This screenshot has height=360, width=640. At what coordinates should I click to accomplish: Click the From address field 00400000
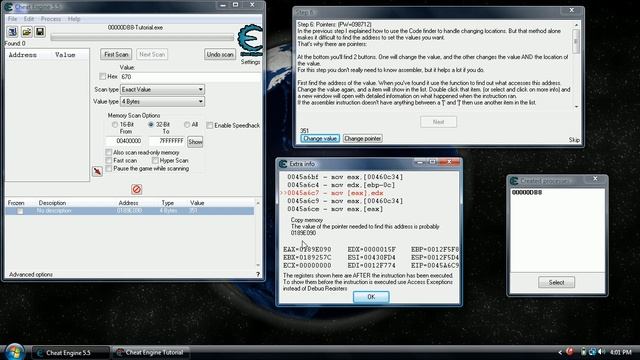(124, 141)
